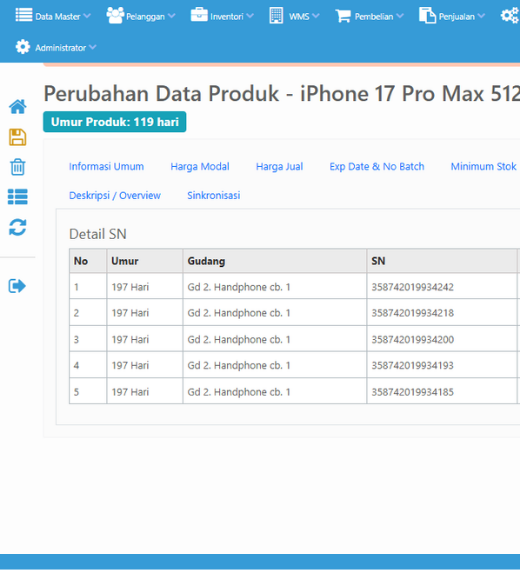Click the Inventori briefcase icon
Image resolution: width=520 pixels, height=570 pixels.
tap(199, 15)
